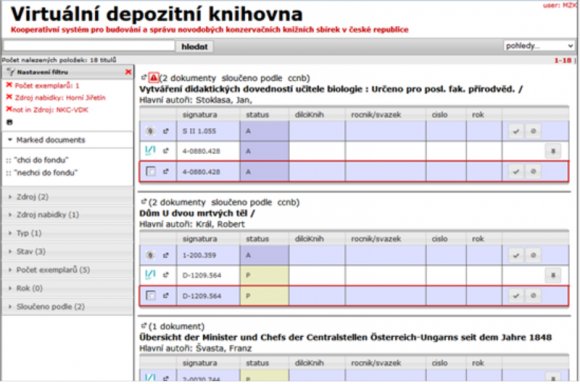This screenshot has width=580, height=384.
Task: Click the red warning triangle above Vytváření didaktických
Action: 154,78
